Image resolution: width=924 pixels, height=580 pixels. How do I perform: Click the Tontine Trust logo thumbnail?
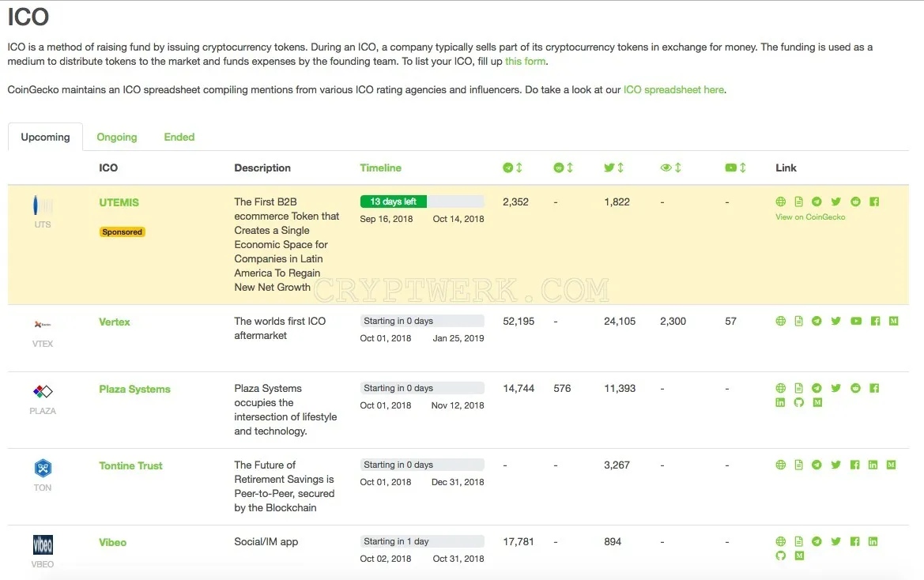(43, 468)
